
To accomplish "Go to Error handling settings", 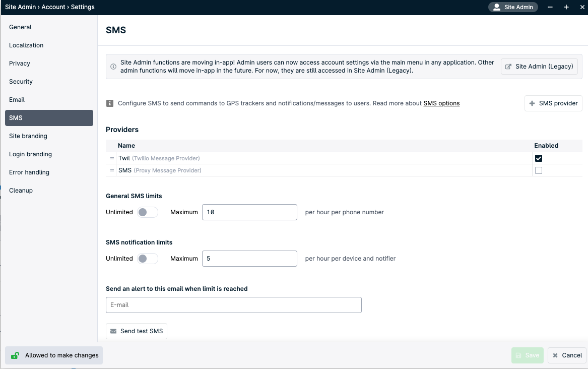I will tap(49, 172).
